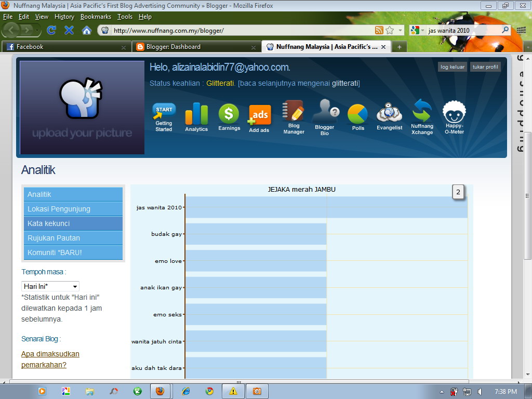Open the address bar history dropdown arrow
This screenshot has width=532, height=399.
point(401,30)
